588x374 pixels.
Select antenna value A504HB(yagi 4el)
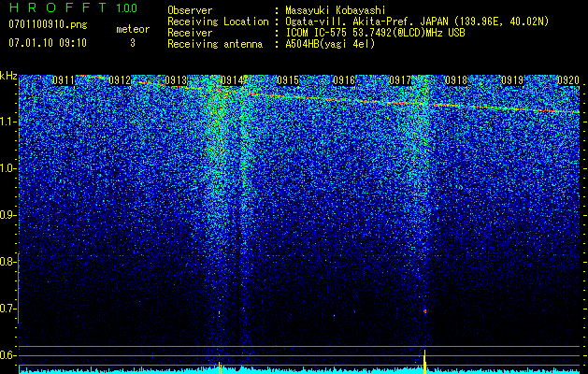pyautogui.click(x=330, y=44)
